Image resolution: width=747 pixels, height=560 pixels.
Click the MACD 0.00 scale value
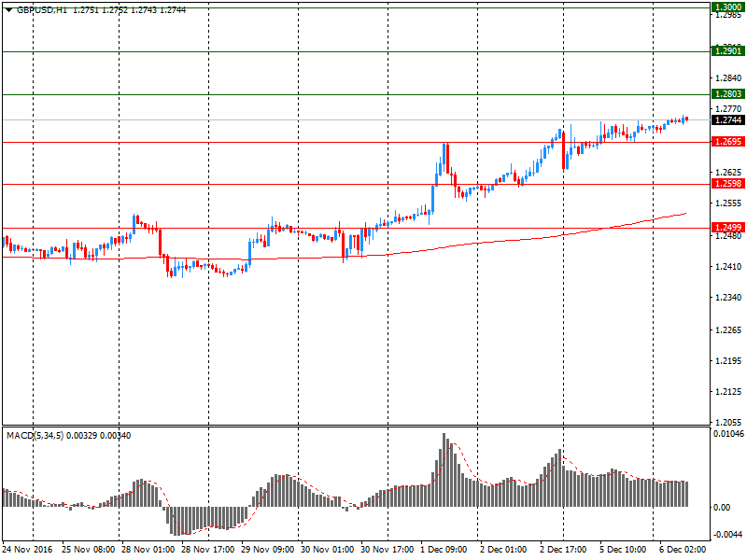pyautogui.click(x=722, y=508)
